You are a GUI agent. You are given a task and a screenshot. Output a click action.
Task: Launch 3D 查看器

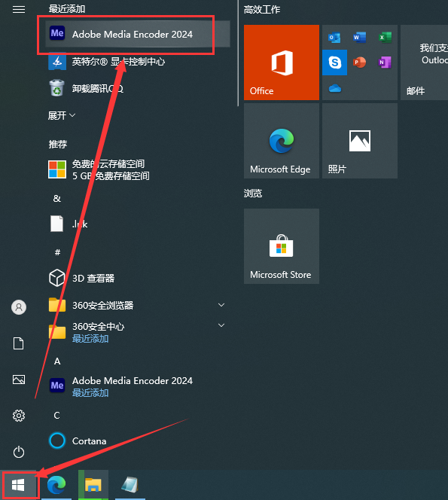138,278
